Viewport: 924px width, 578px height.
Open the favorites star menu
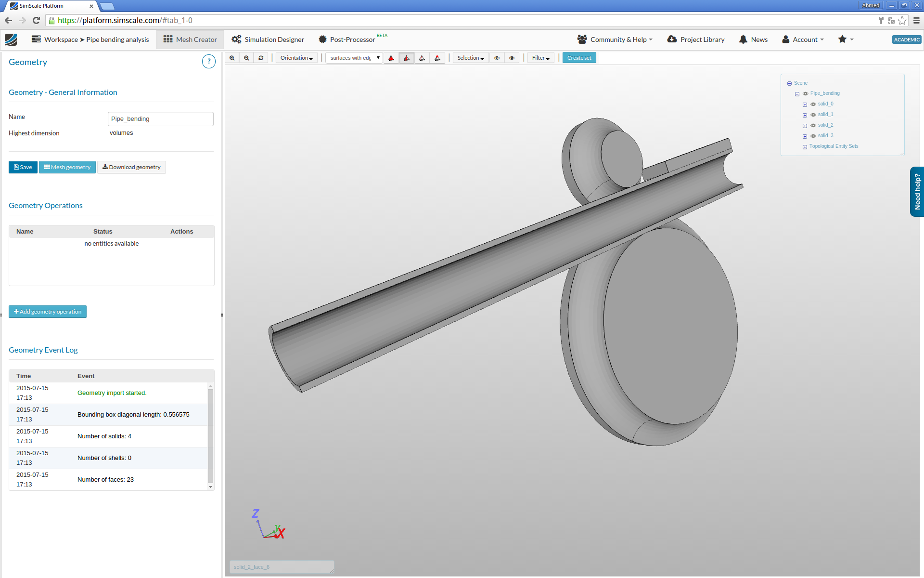846,39
